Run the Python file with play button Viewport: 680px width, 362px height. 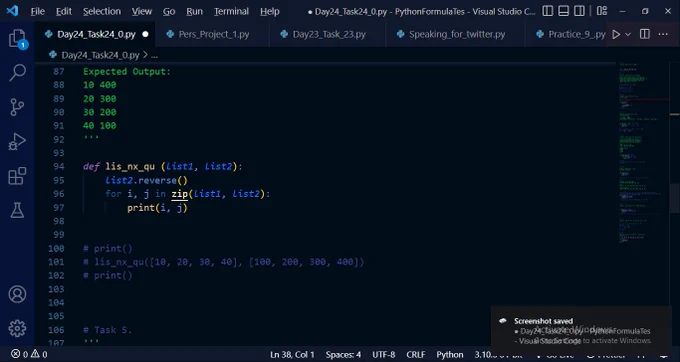point(616,34)
